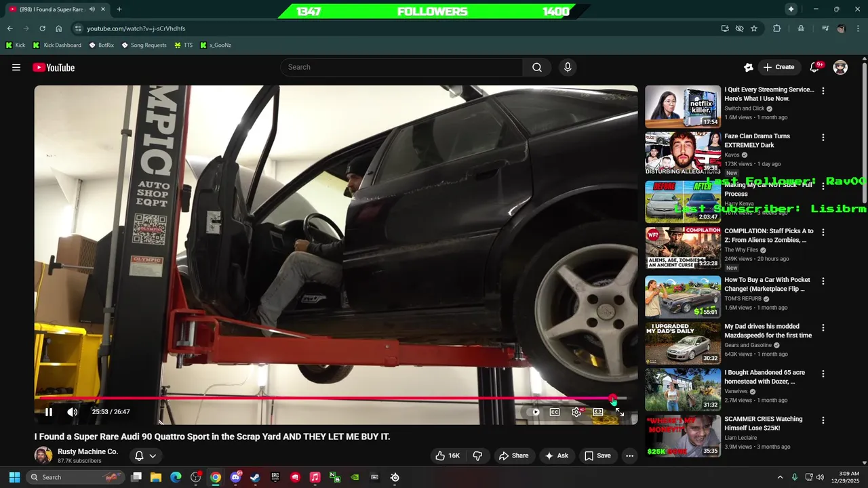Open YouTube notifications bell

click(x=815, y=67)
